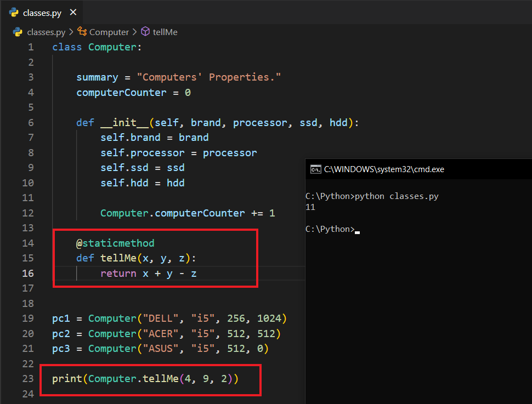The height and width of the screenshot is (404, 532).
Task: Open the classes.py breadcrumb dropdown
Action: click(46, 32)
